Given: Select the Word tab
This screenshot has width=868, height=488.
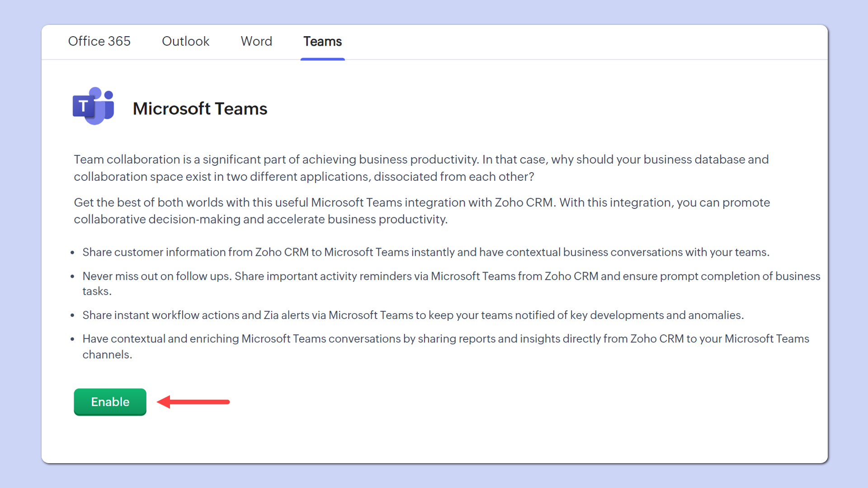Looking at the screenshot, I should coord(256,41).
